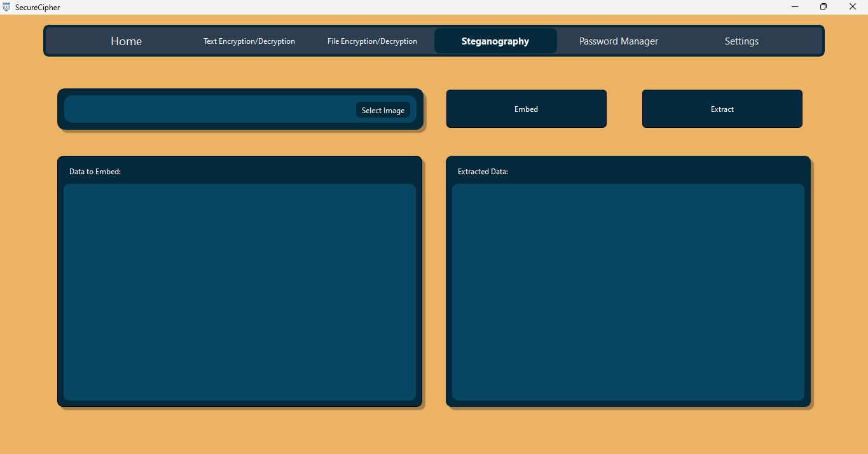Click the SecureCipher shield icon in title bar
Image resolution: width=868 pixels, height=454 pixels.
[6, 7]
